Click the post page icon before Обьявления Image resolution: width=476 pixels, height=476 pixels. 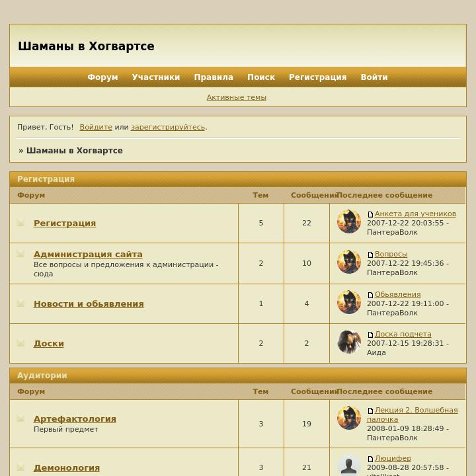pos(370,295)
